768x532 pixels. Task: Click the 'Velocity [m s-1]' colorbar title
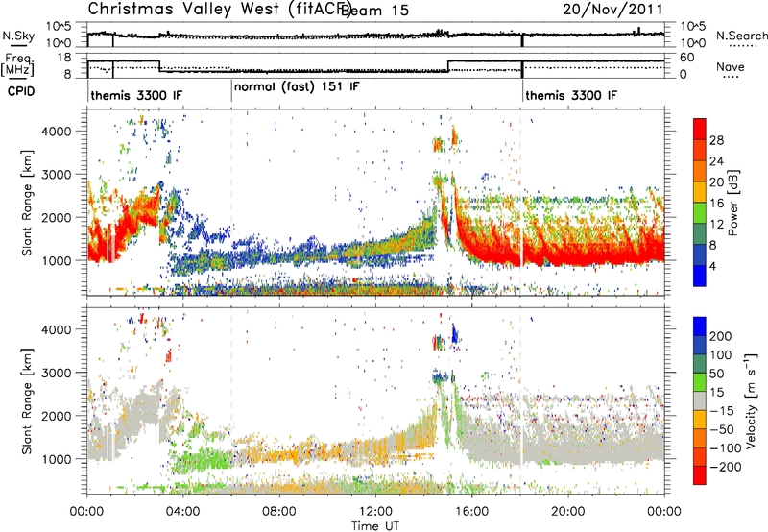(x=751, y=401)
